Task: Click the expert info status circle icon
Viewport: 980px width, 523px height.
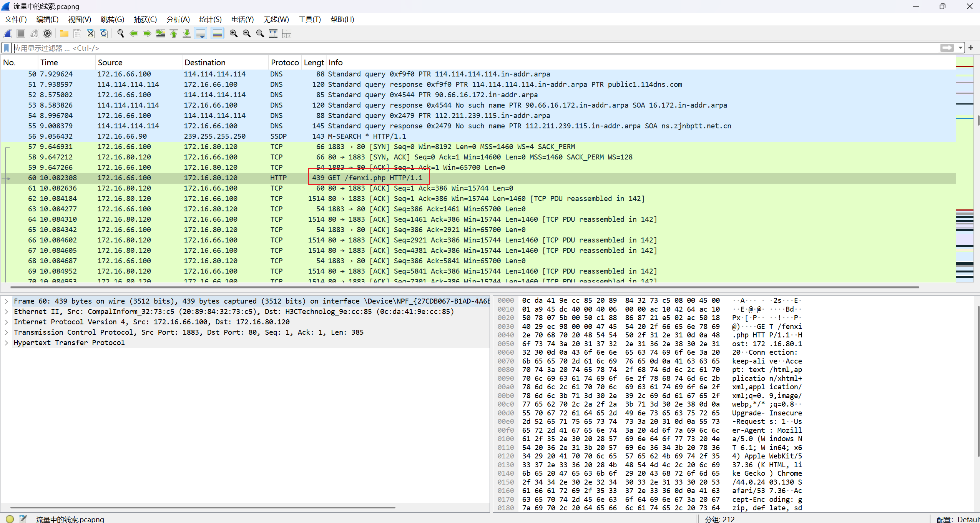Action: click(10, 519)
